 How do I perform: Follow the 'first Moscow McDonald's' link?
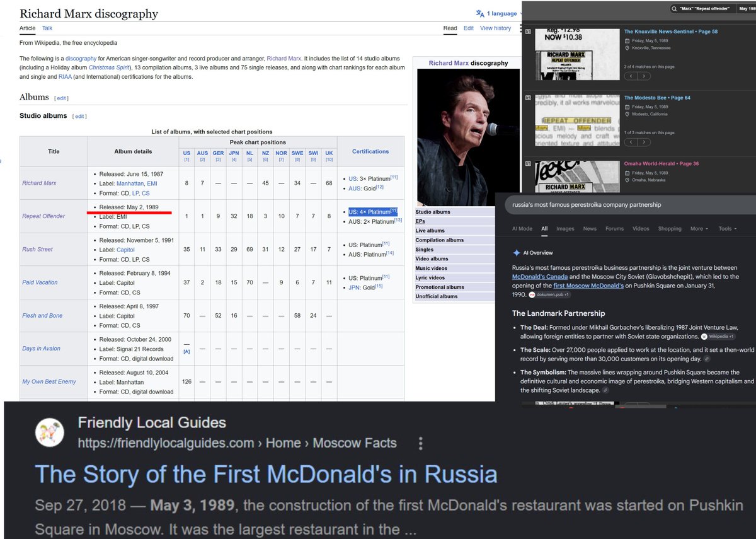coord(588,286)
